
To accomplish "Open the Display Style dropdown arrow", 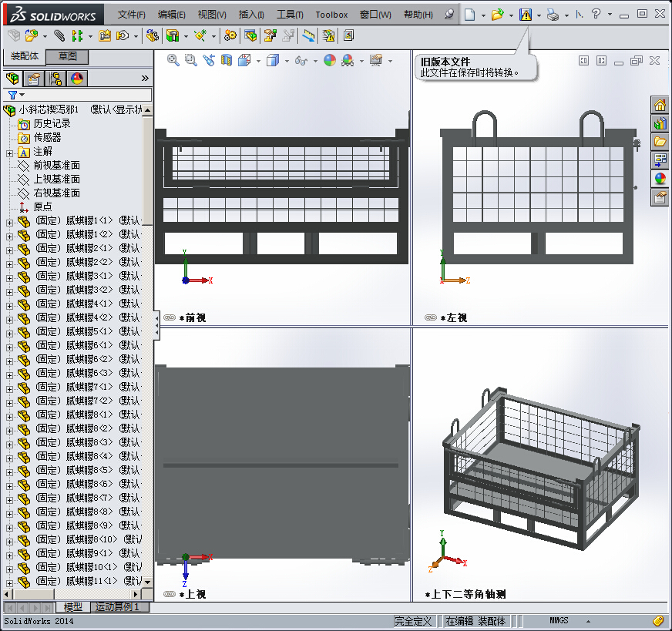I will [x=287, y=61].
